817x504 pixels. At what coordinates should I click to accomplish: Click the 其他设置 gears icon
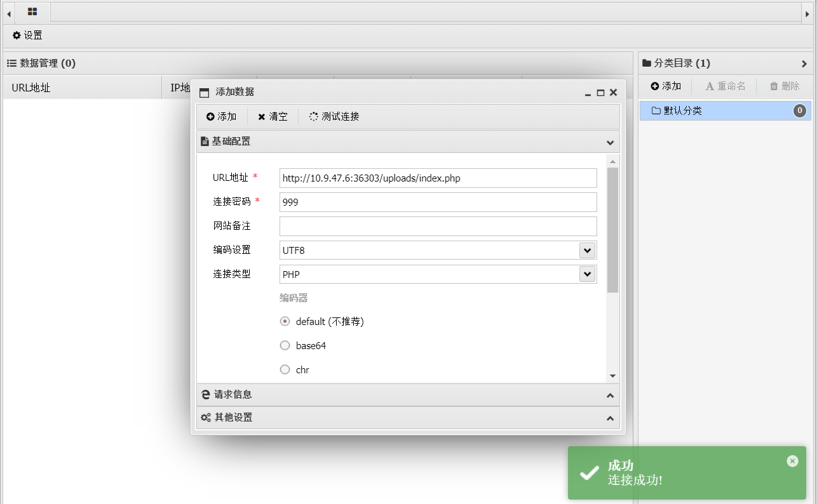point(206,418)
